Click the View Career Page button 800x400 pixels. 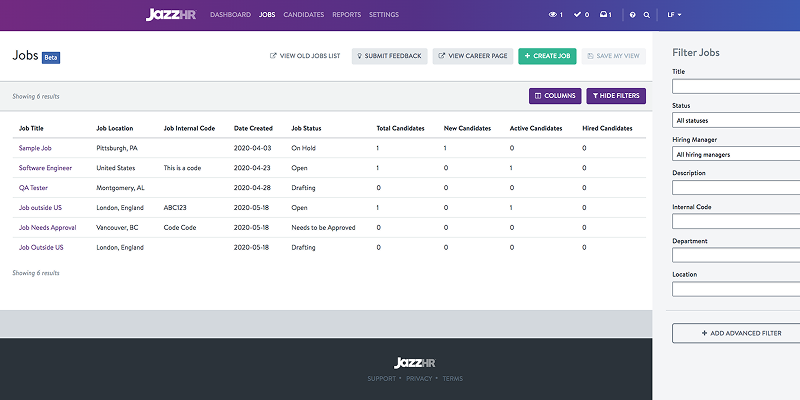[473, 56]
